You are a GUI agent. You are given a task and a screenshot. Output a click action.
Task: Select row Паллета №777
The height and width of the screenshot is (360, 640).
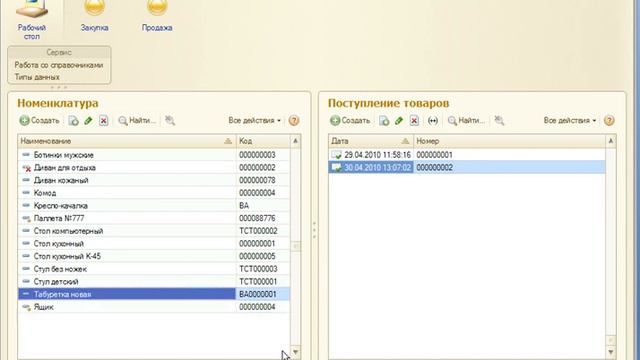[x=154, y=218]
